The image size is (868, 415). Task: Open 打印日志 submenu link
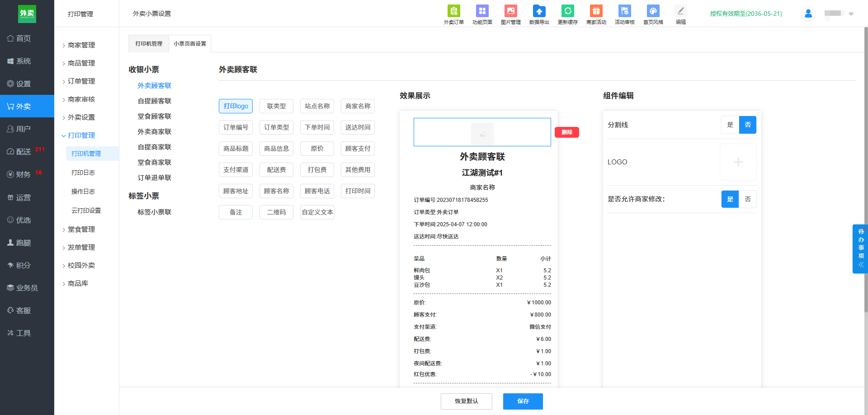(83, 173)
